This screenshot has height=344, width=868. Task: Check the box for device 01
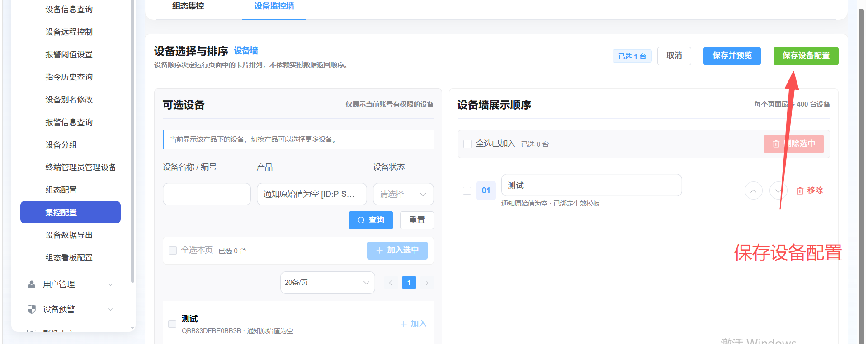pos(467,191)
